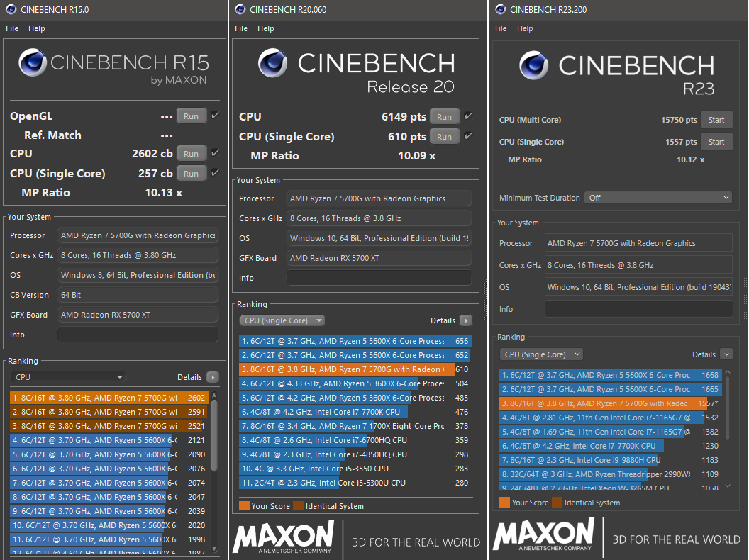The width and height of the screenshot is (749, 560).
Task: Click Your Score orange swatch in R20 legend
Action: pos(244,506)
